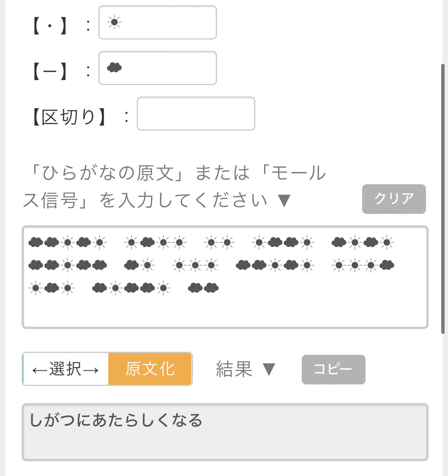Click the page scrollbar on right edge
Viewport: 448px width, 476px height.
click(x=443, y=199)
